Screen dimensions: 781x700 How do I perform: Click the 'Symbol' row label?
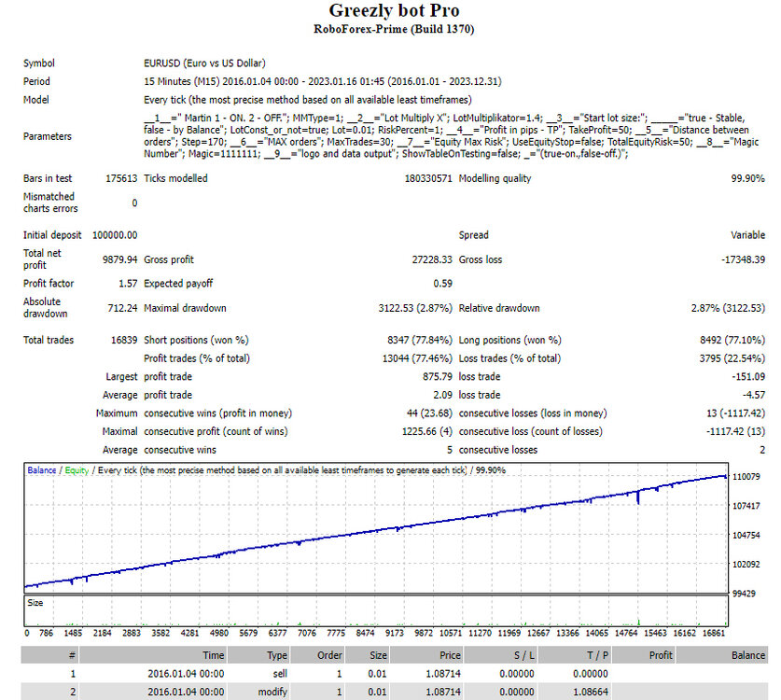(39, 63)
